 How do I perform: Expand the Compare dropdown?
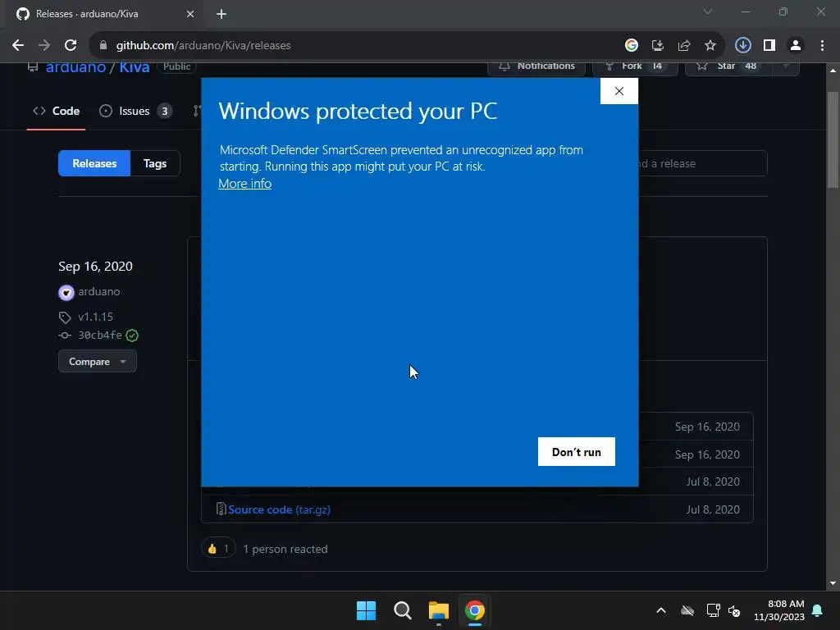tap(98, 362)
